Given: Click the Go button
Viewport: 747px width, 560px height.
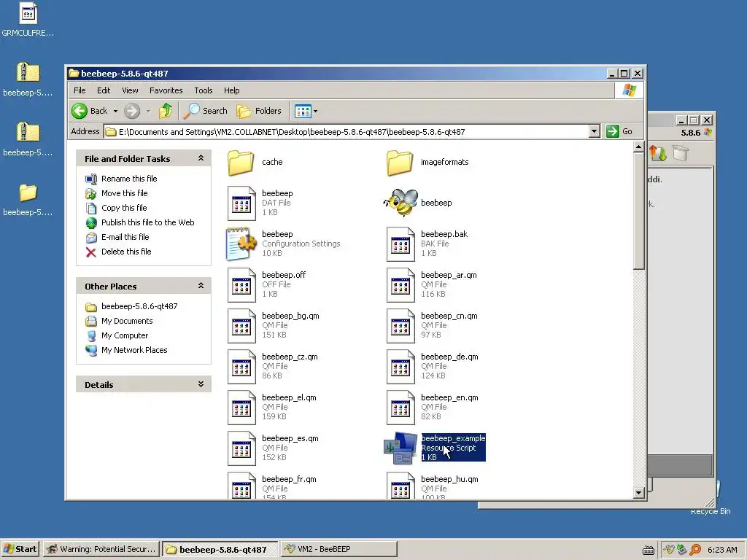Looking at the screenshot, I should tap(619, 131).
